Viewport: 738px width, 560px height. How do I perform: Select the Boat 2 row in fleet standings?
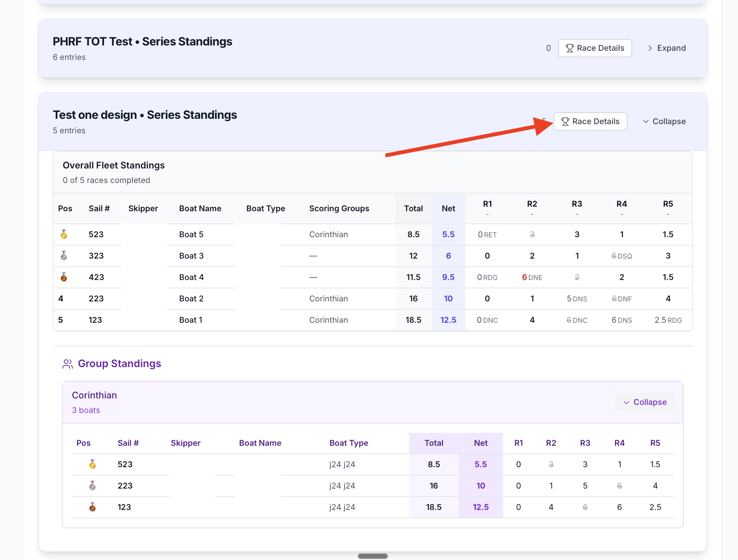[x=191, y=299]
